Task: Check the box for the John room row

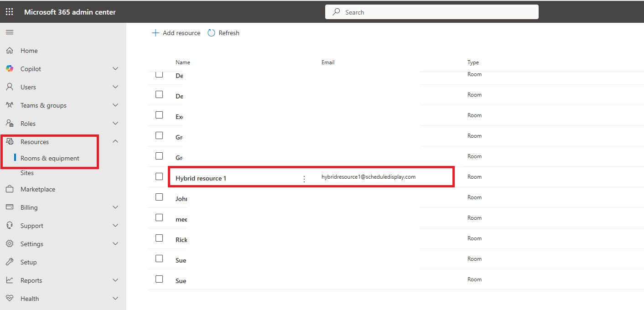Action: pyautogui.click(x=159, y=197)
